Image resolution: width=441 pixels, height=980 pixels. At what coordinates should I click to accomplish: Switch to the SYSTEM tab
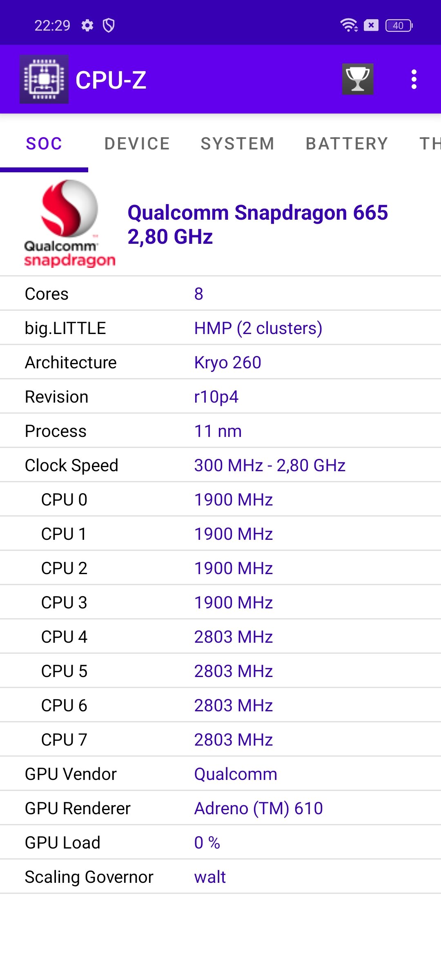pos(238,144)
